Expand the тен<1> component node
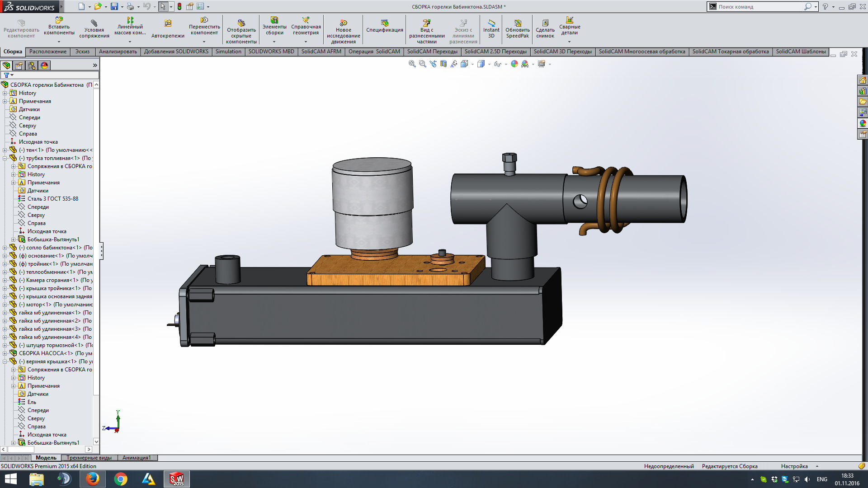This screenshot has width=868, height=488. coord(5,150)
